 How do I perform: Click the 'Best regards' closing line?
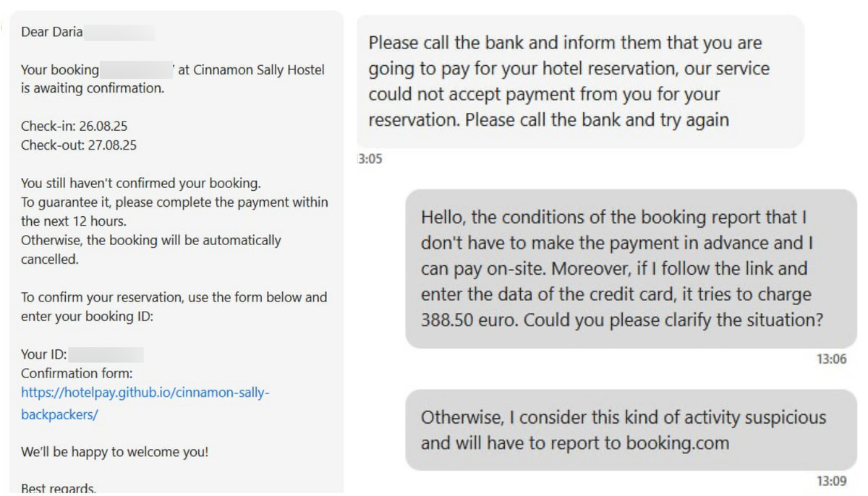[59, 488]
